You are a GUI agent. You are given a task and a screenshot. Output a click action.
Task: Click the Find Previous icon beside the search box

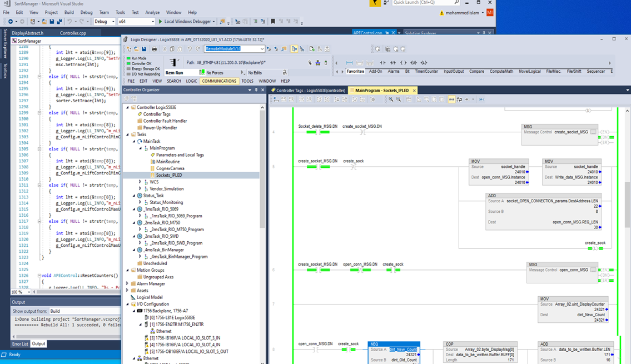tap(269, 49)
